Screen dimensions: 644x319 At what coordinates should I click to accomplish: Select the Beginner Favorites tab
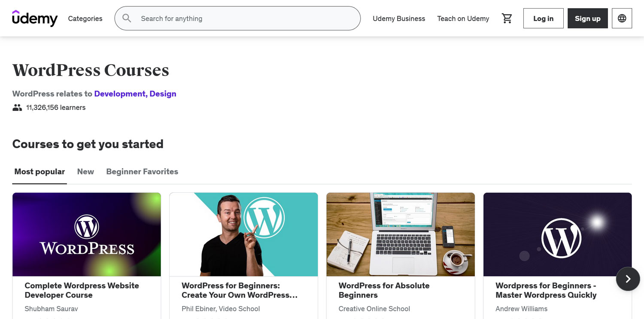click(142, 171)
